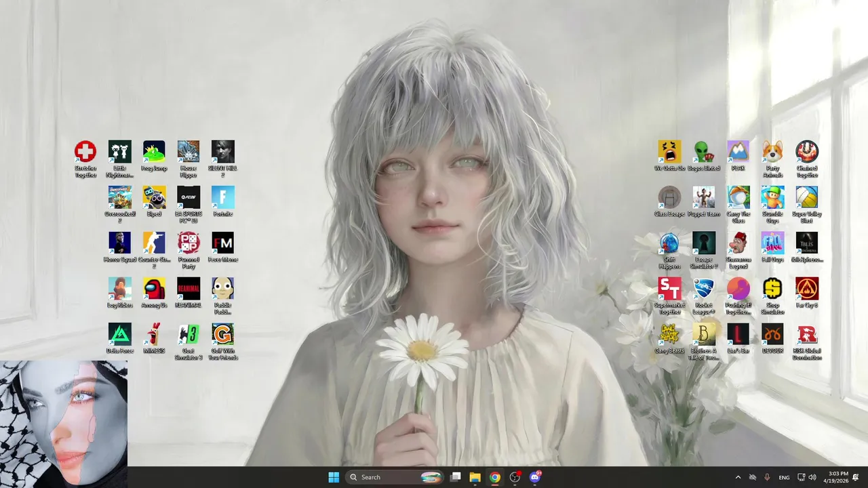
Task: Switch the ENG input language
Action: 784,477
